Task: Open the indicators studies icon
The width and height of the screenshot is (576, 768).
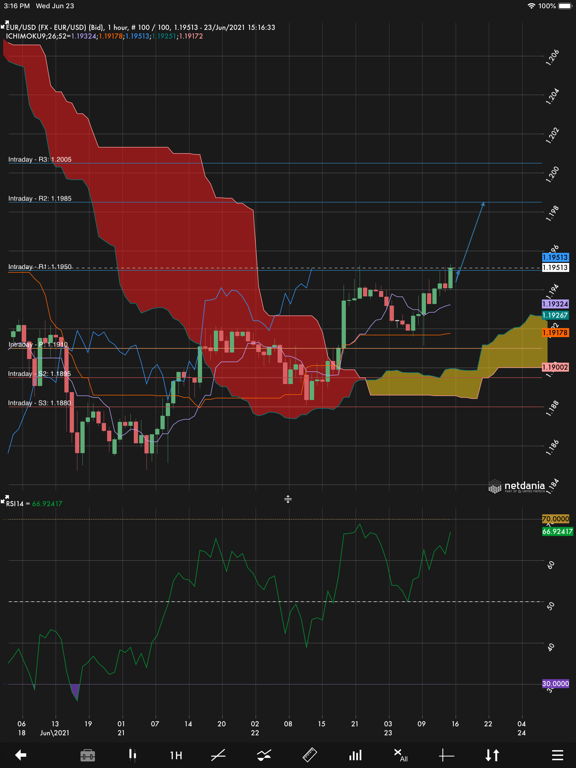Action: (264, 755)
